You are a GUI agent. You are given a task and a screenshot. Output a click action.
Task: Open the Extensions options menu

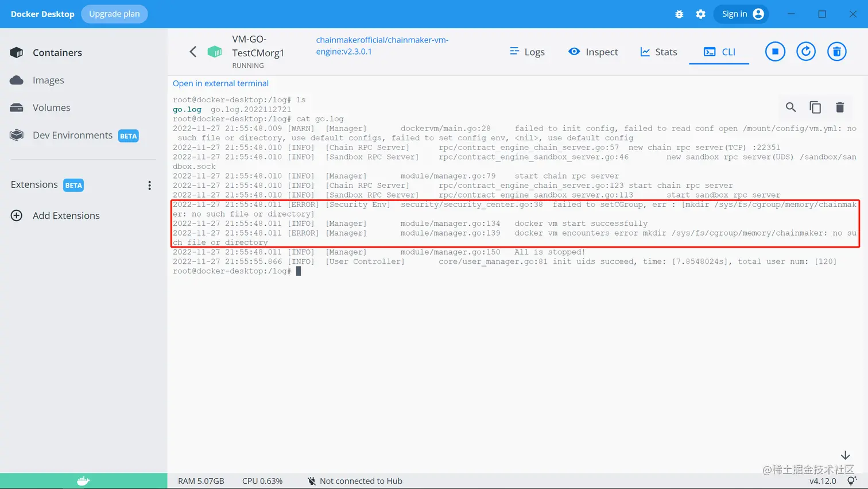pos(149,185)
